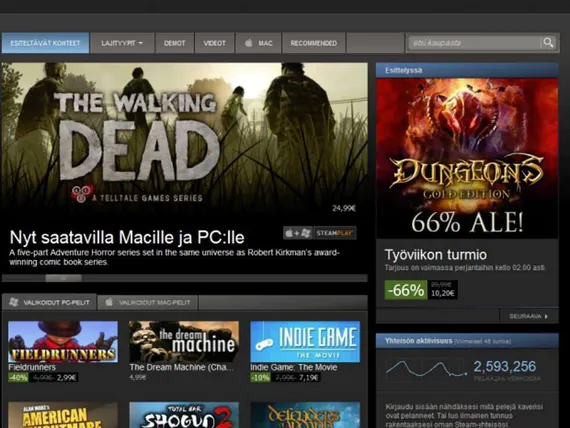Click the Indie Game: The Movie title
This screenshot has width=570, height=428.
coord(293,367)
